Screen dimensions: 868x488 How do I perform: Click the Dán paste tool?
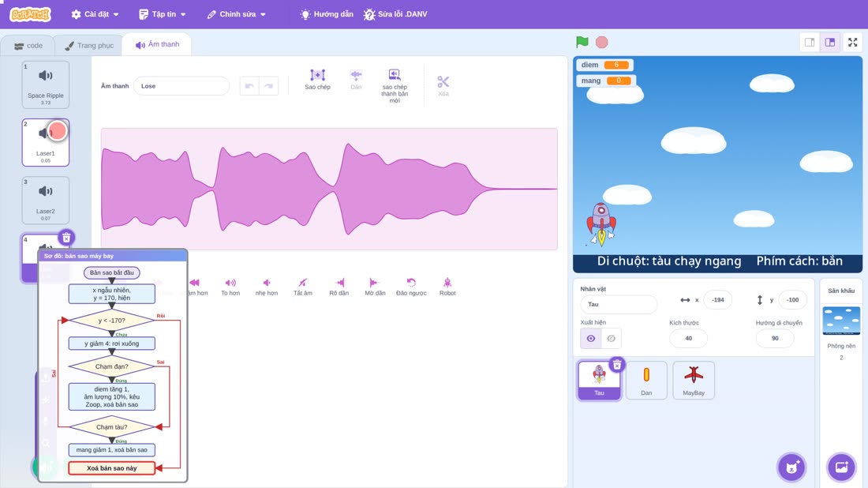[356, 79]
